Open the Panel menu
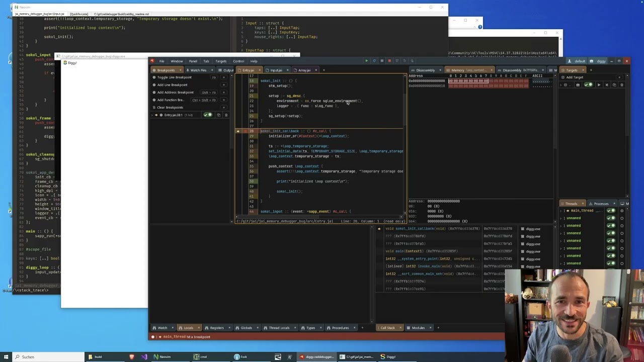This screenshot has height=362, width=644. click(193, 61)
